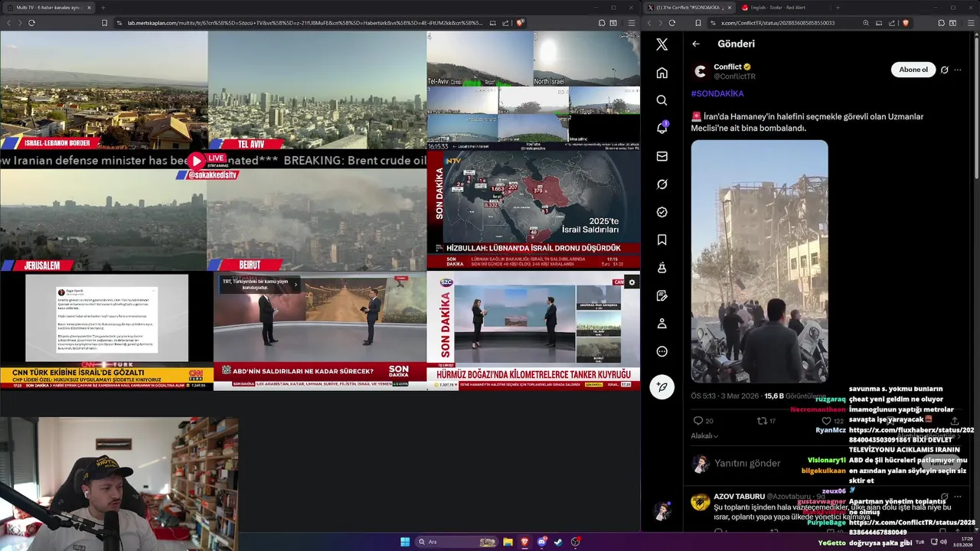The width and height of the screenshot is (980, 551).
Task: Click the Tel Aviv live camera tile
Action: click(x=317, y=90)
